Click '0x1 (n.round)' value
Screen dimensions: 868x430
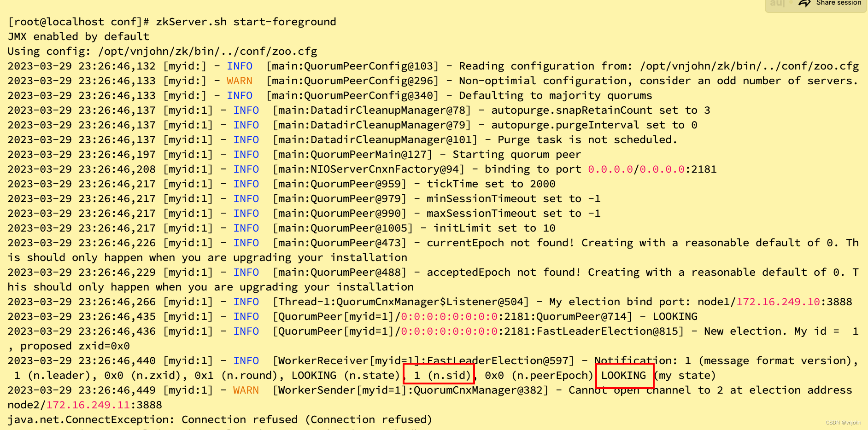[x=237, y=375]
